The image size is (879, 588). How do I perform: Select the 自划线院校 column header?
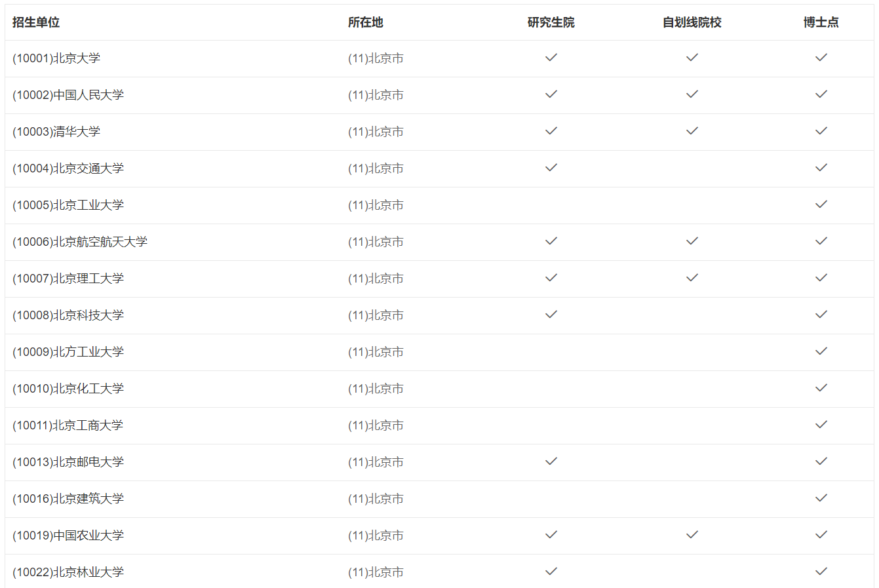692,22
